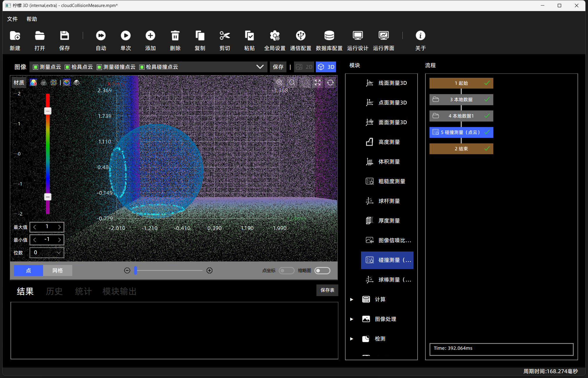Click the lower color scale slider handle

[48, 197]
